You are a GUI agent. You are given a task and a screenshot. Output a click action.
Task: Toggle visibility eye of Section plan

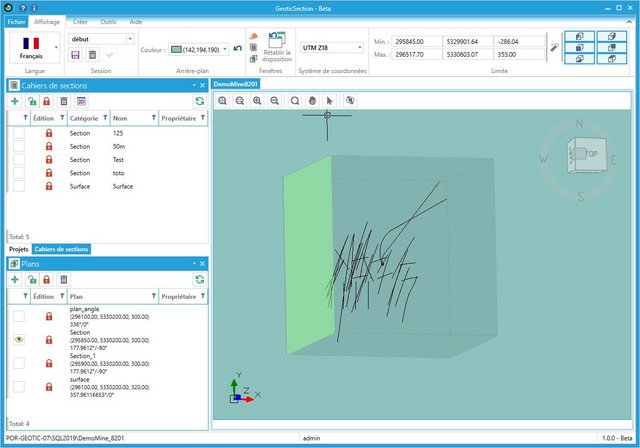pos(19,339)
